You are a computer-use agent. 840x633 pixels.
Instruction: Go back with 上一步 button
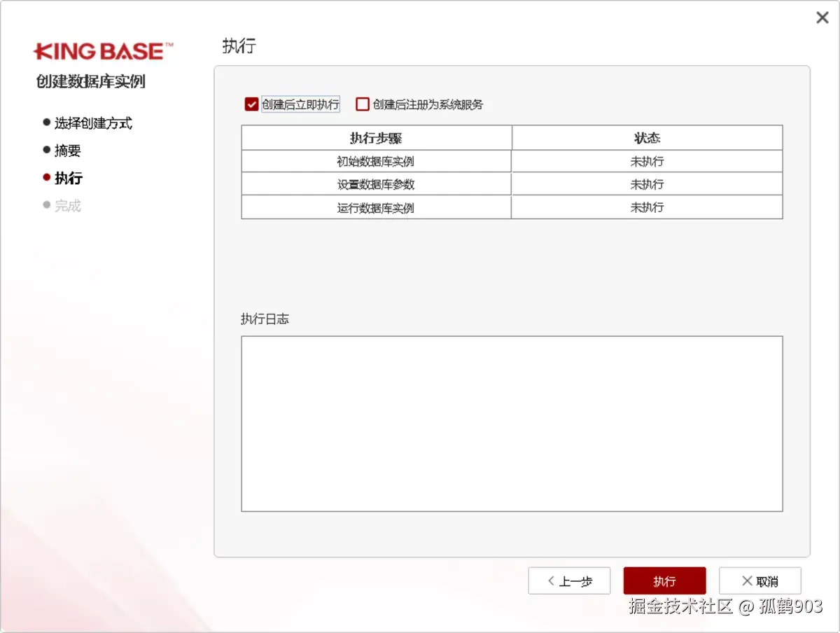[x=569, y=581]
